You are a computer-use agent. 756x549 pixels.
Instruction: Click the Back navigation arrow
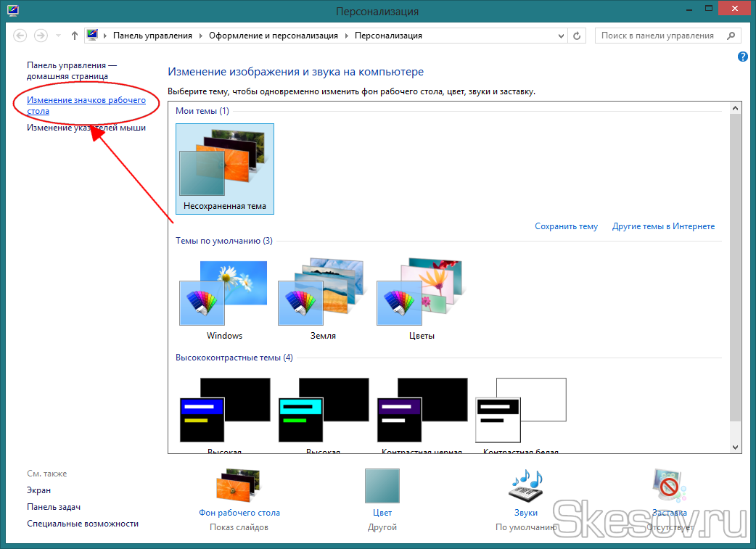20,36
